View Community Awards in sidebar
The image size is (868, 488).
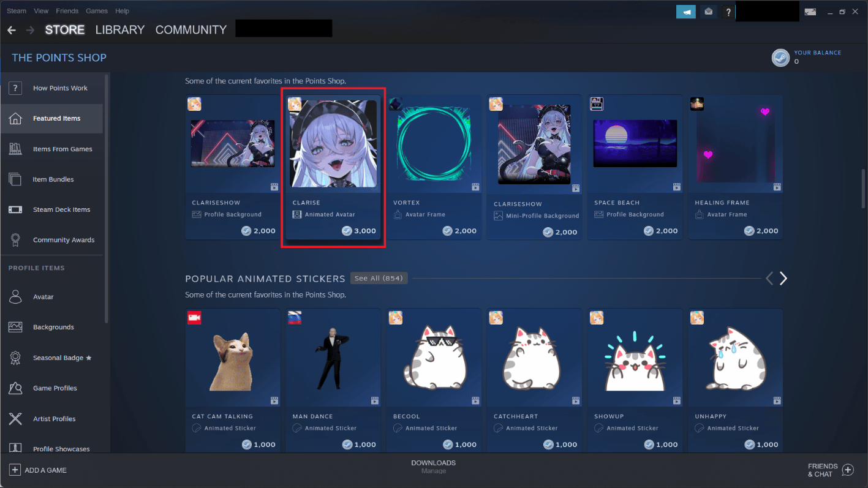(x=51, y=240)
